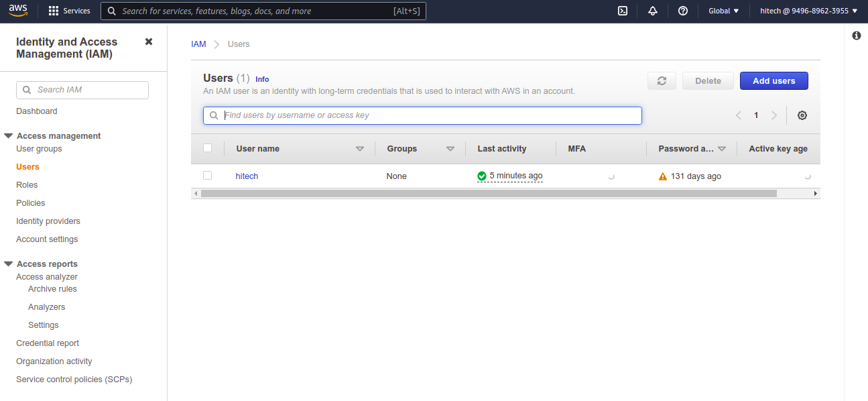Sort by Groups column arrow

(x=450, y=149)
